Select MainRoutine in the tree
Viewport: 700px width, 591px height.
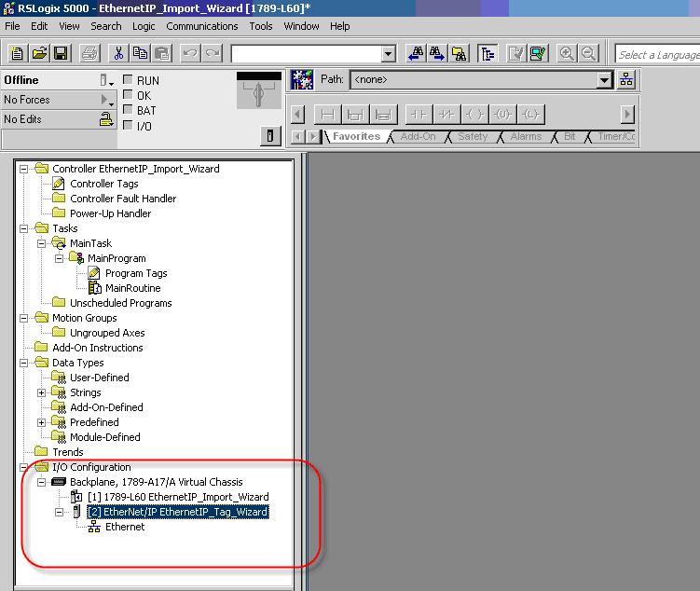click(x=133, y=288)
